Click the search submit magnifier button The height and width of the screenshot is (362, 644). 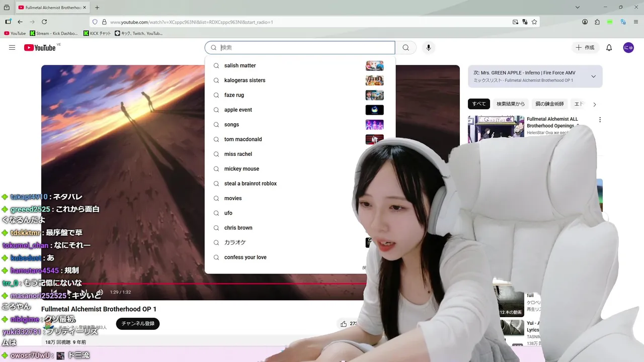pyautogui.click(x=406, y=48)
